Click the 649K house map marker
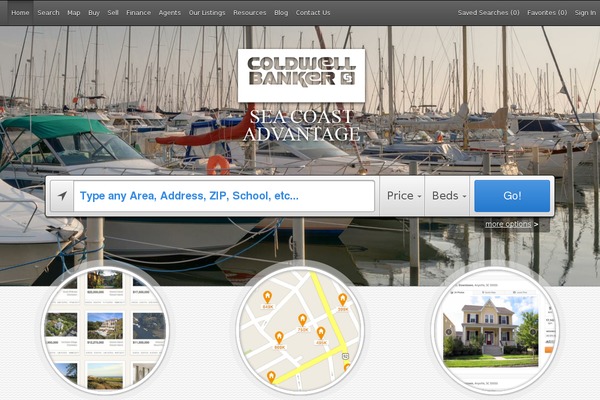Image resolution: width=600 pixels, height=400 pixels. (267, 299)
